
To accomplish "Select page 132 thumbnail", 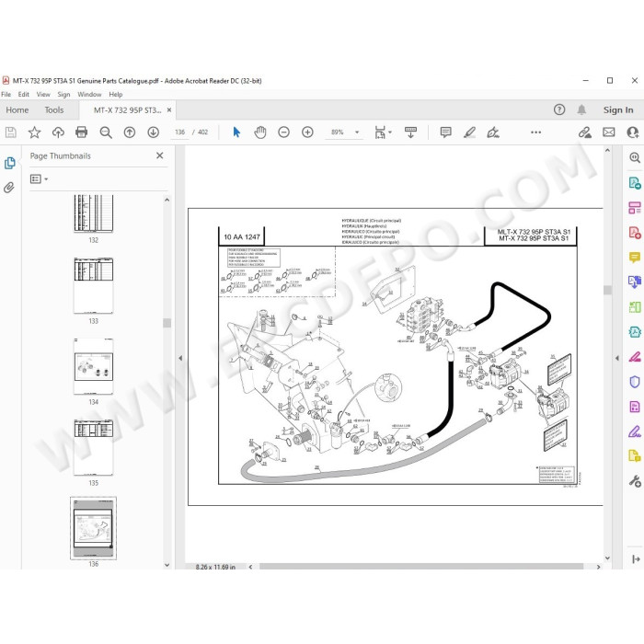I will pyautogui.click(x=93, y=213).
